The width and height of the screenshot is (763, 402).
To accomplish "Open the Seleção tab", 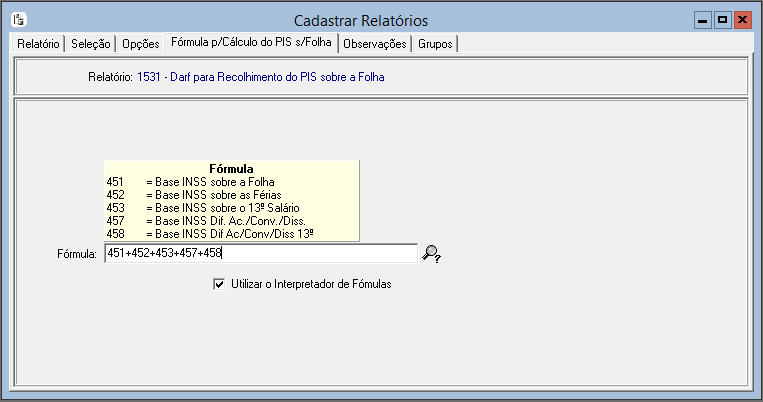I will point(91,44).
